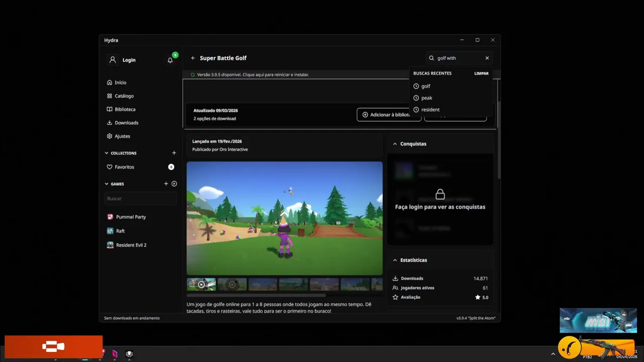Click the magnifier search icon
The width and height of the screenshot is (644, 362).
[x=431, y=58]
